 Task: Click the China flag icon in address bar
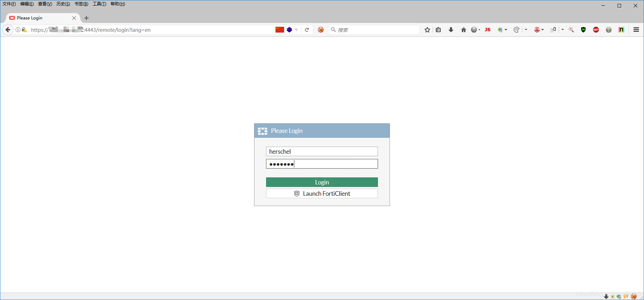[x=280, y=30]
